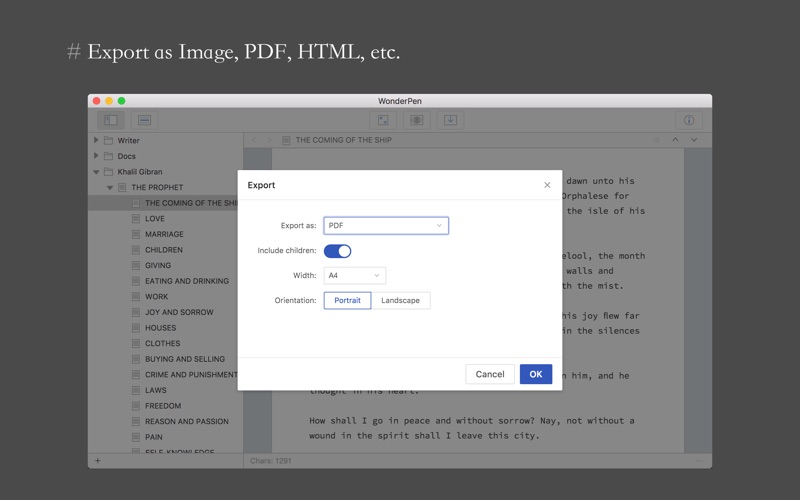This screenshot has width=800, height=500.
Task: Click the yellow minimize window button
Action: pyautogui.click(x=109, y=101)
